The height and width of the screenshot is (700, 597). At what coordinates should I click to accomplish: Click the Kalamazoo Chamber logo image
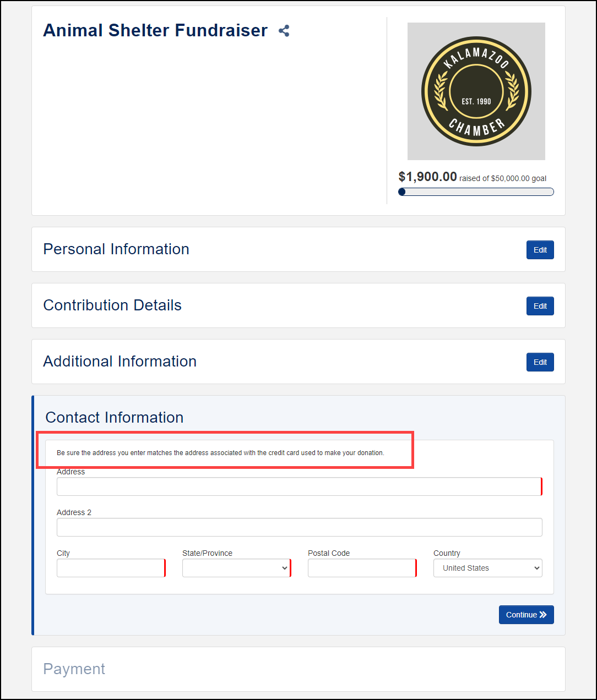coord(476,91)
